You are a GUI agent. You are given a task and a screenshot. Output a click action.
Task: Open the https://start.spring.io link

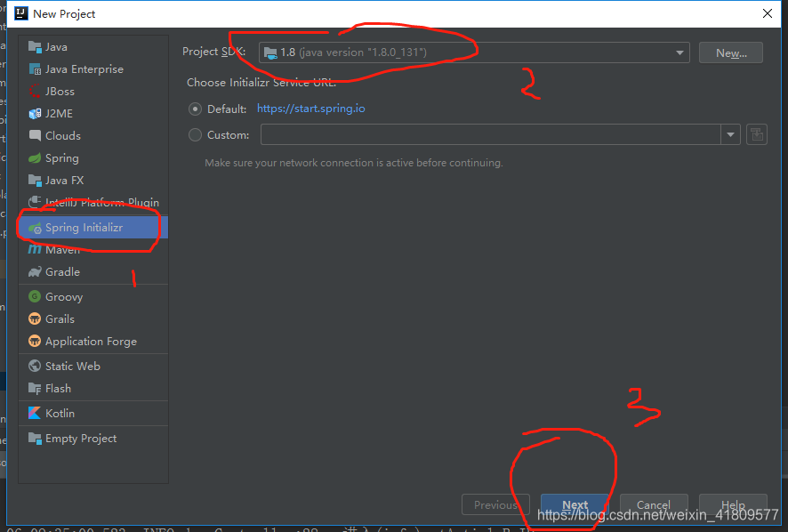click(x=311, y=109)
